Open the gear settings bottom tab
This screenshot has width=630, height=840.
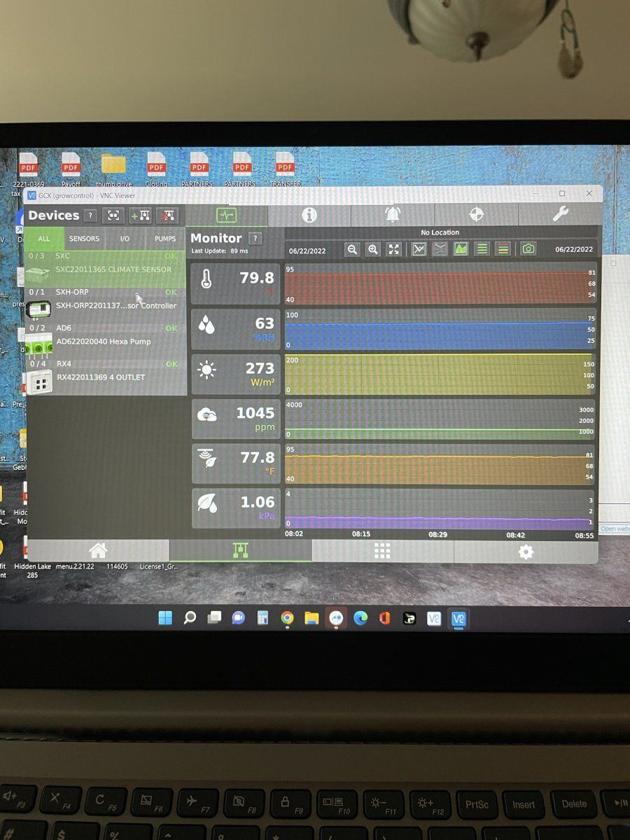click(x=526, y=551)
